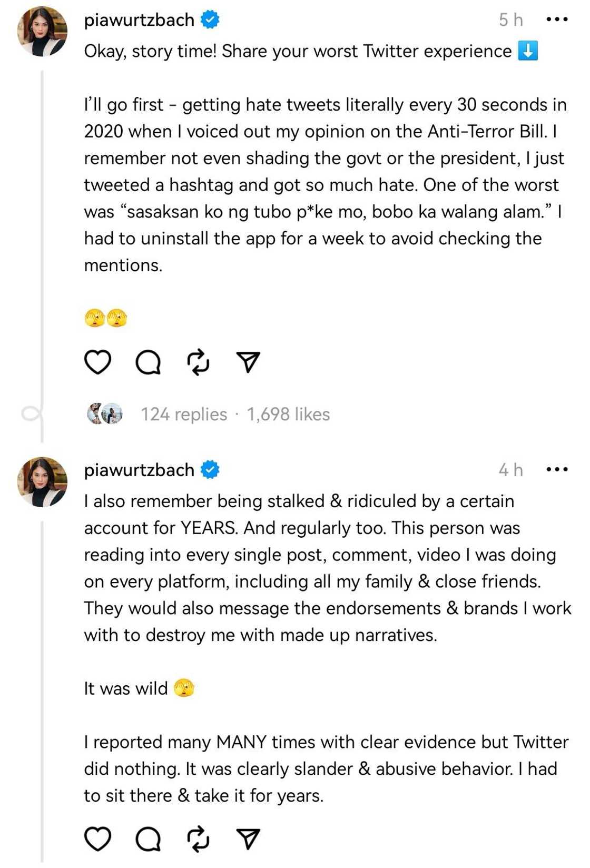View the 124 replies

(184, 415)
